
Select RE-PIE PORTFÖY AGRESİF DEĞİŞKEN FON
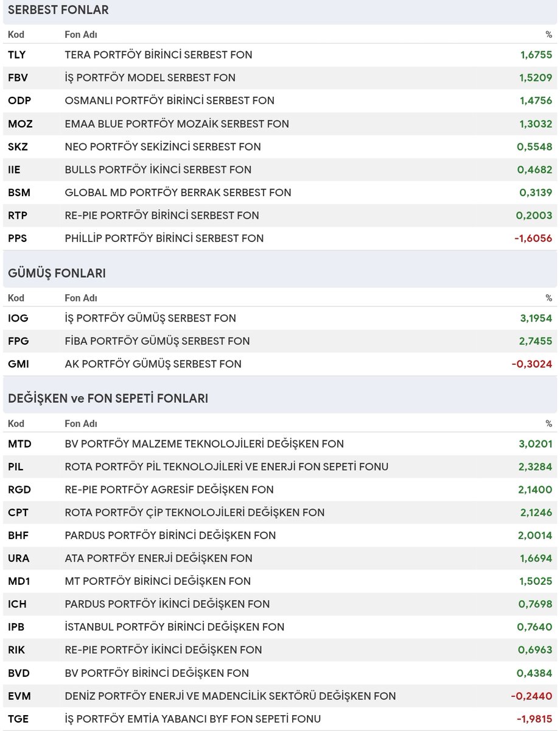169,490
